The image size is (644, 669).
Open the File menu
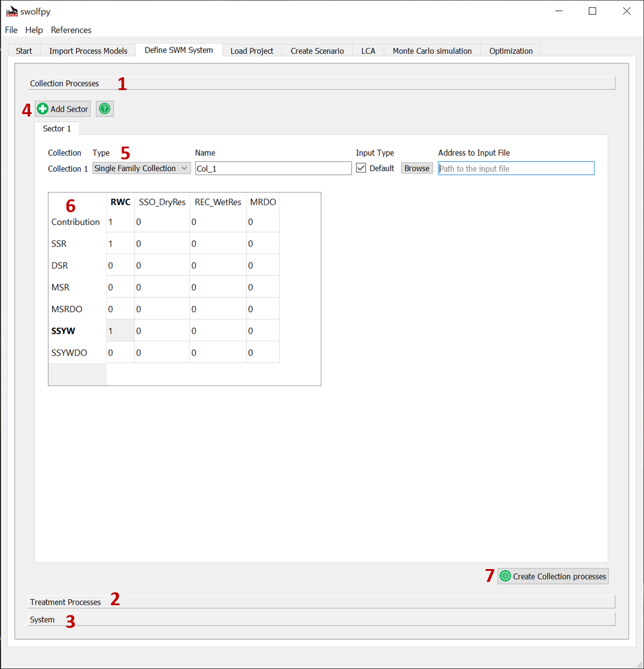[11, 30]
